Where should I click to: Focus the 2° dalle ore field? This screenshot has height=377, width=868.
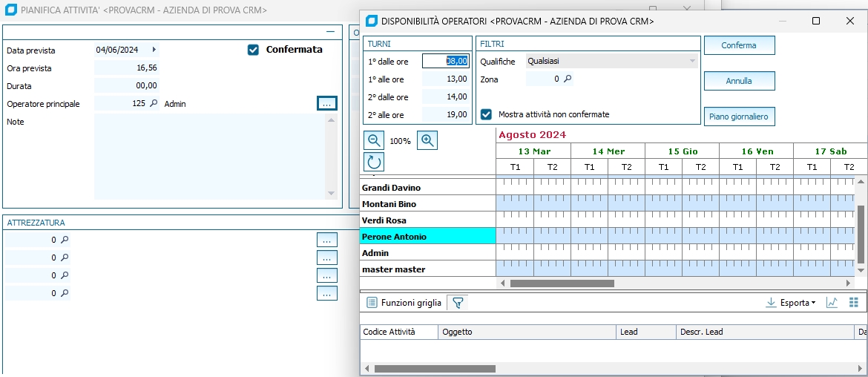(446, 96)
